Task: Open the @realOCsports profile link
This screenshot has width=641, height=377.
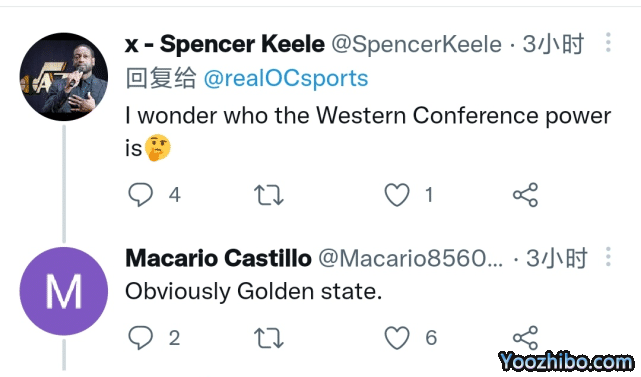Action: (x=286, y=78)
